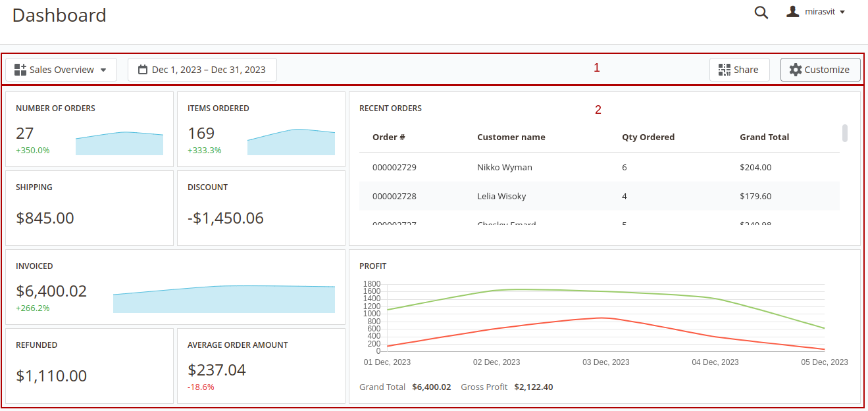Click the Share QR-code icon
The width and height of the screenshot is (868, 411).
click(x=725, y=70)
